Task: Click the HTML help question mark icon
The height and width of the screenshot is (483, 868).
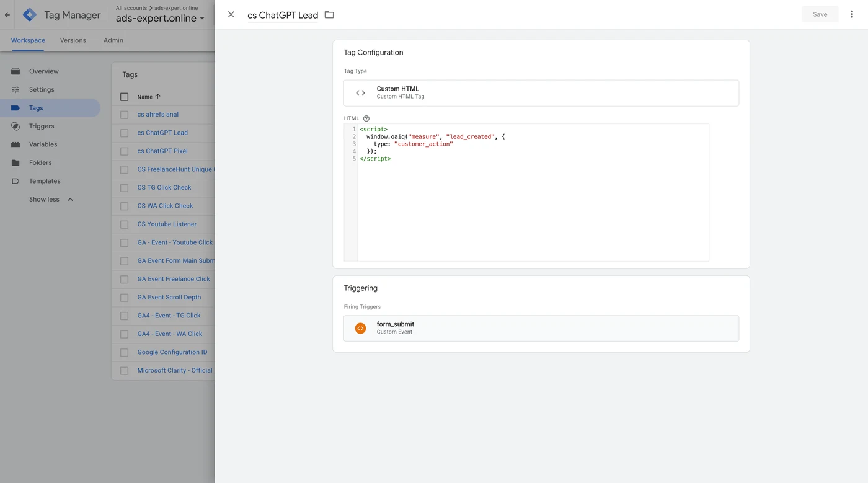Action: [x=366, y=118]
